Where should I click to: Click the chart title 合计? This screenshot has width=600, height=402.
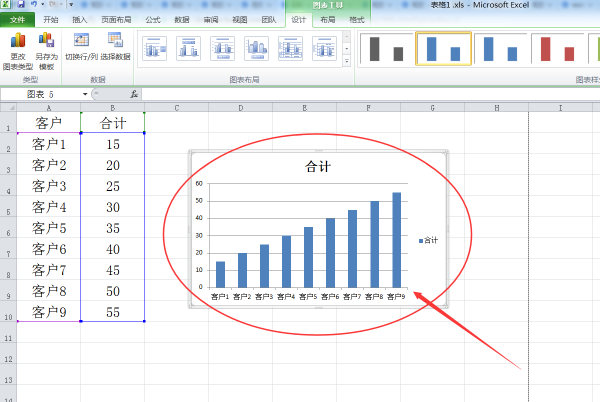tap(318, 166)
